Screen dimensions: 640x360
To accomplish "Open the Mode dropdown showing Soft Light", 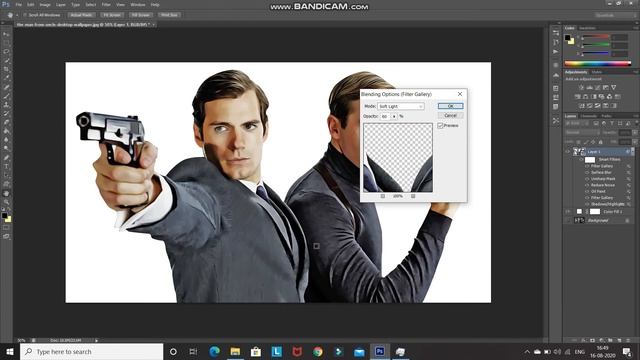I will coord(401,106).
